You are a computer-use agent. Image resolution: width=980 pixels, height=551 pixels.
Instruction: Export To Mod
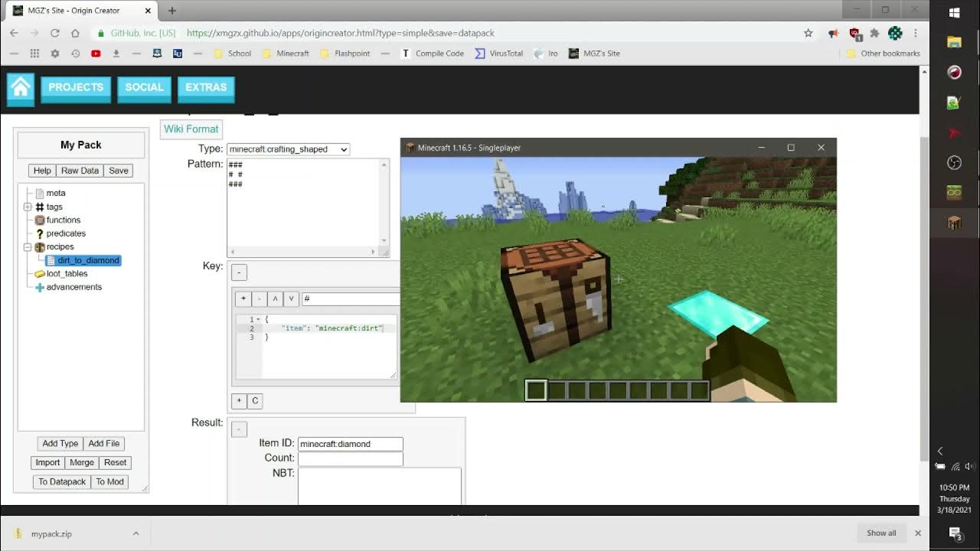point(110,482)
